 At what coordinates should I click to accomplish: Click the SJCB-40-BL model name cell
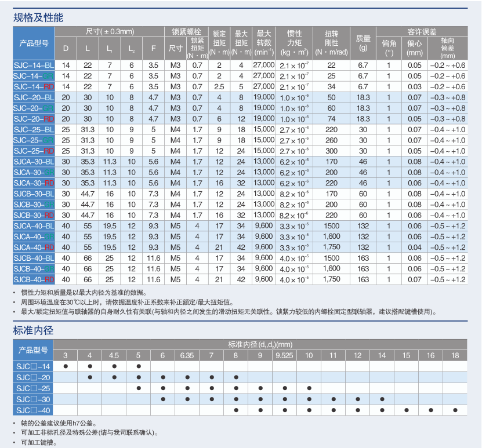click(x=34, y=258)
